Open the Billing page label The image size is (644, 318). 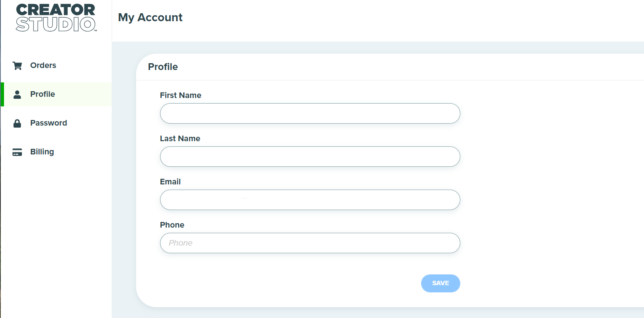point(42,152)
